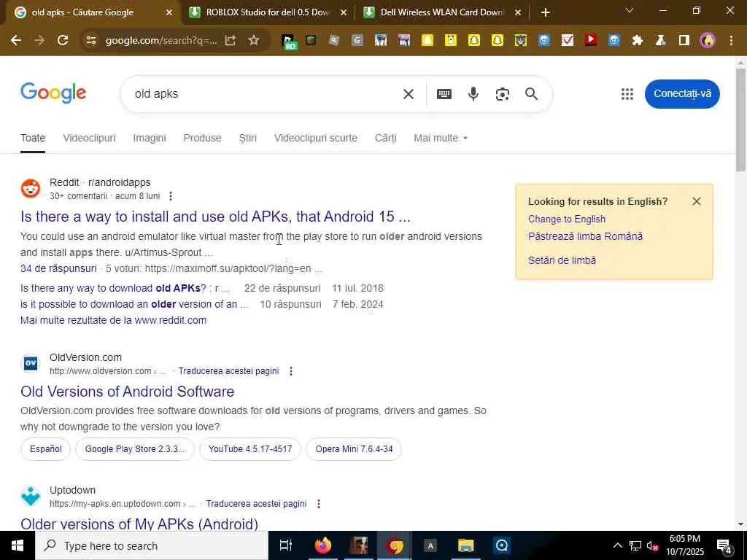Open Firefox from the taskbar

click(x=323, y=545)
